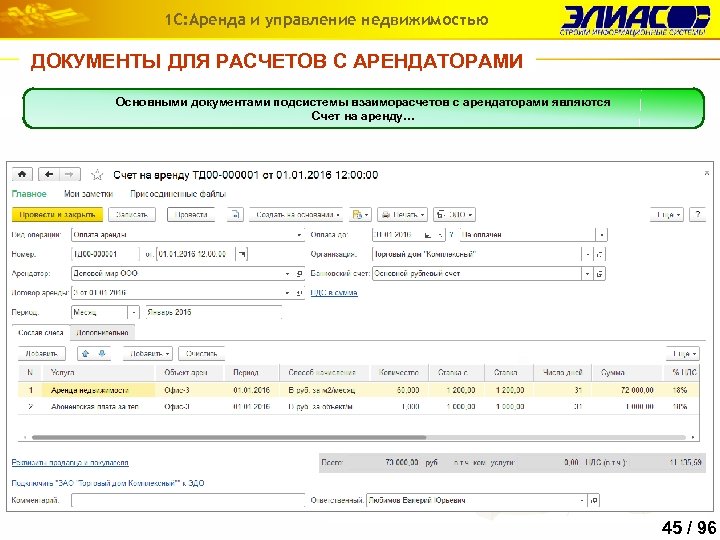This screenshot has height=540, width=720.
Task: Open the calendar for document date
Action: [x=242, y=254]
